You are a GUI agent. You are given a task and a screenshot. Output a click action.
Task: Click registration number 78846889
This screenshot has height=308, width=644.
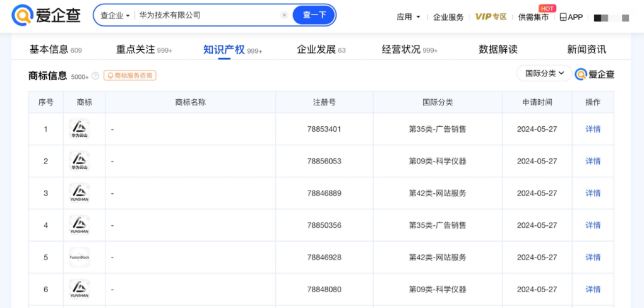pos(324,193)
